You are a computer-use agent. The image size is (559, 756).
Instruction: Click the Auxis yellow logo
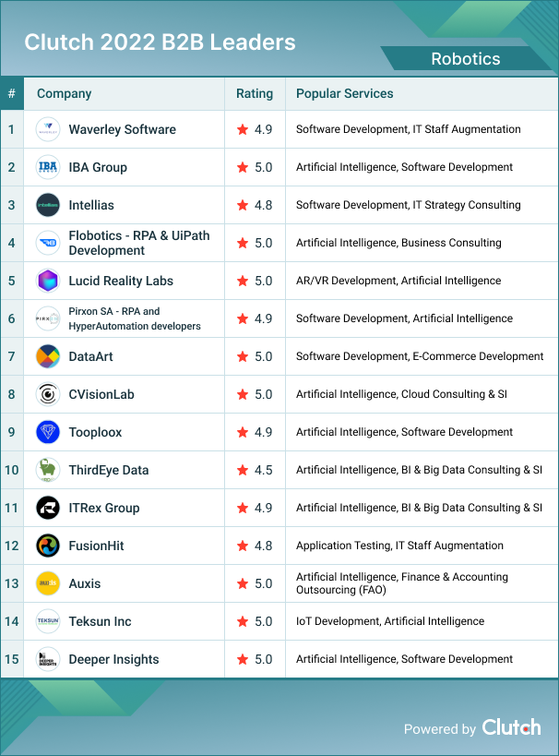pyautogui.click(x=48, y=583)
